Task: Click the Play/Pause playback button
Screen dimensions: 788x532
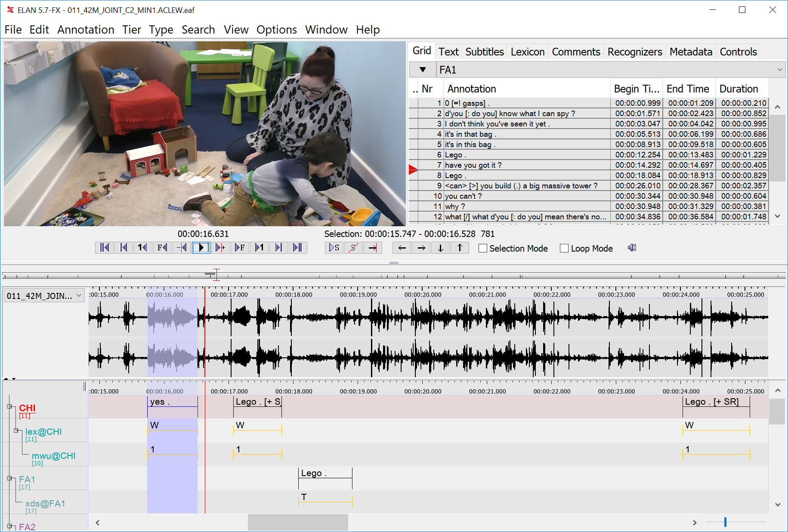Action: tap(201, 248)
